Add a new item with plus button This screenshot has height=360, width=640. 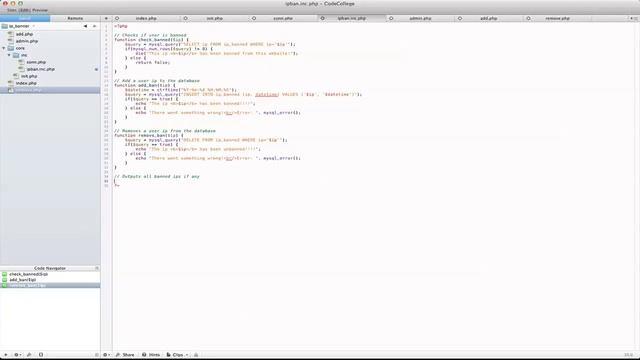coord(5,355)
